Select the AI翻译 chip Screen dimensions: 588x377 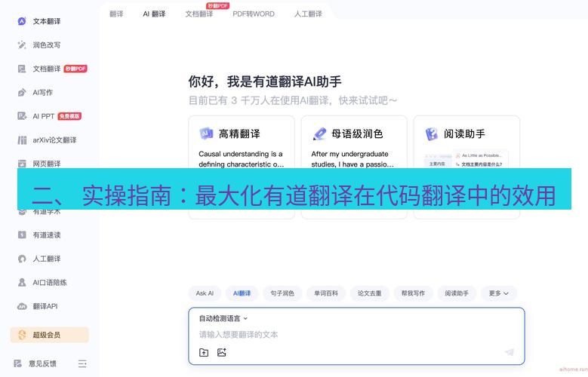click(242, 293)
